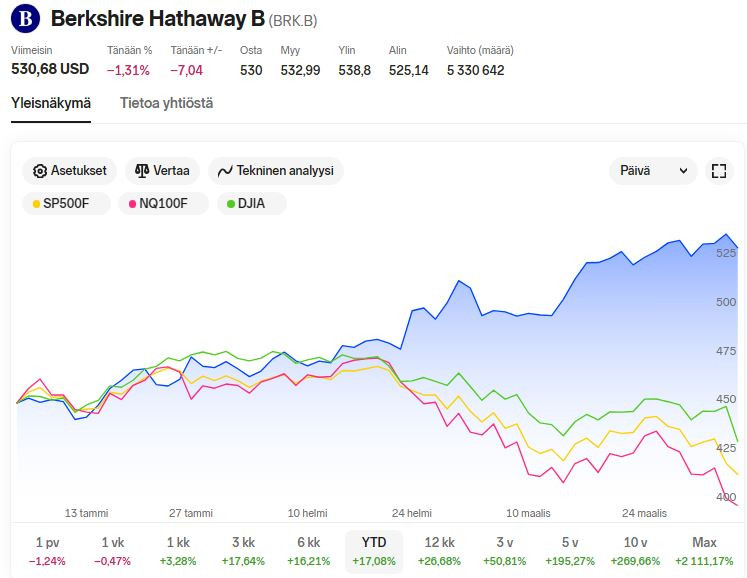Open Tekninen analyysi chart tool
This screenshot has height=578, width=747.
276,171
